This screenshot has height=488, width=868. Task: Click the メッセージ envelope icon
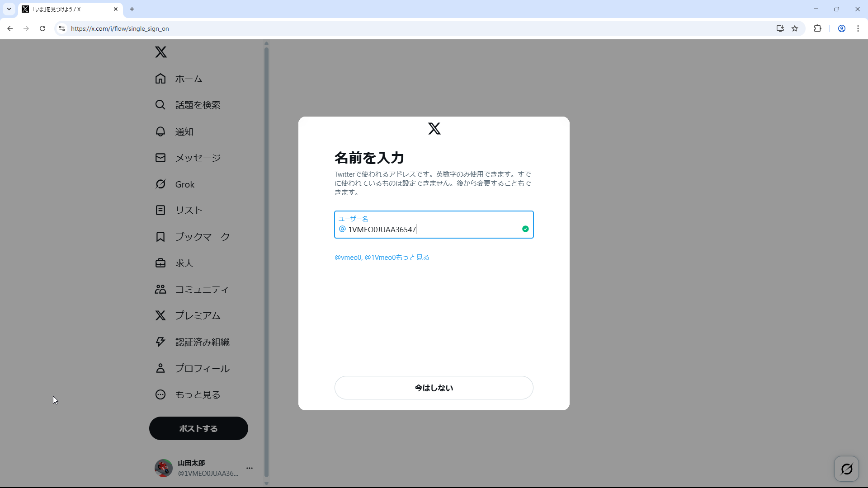pos(160,158)
